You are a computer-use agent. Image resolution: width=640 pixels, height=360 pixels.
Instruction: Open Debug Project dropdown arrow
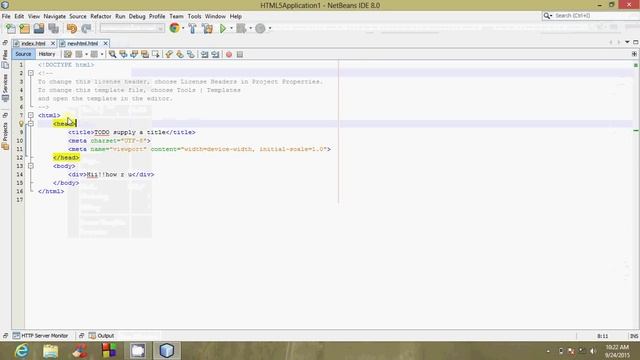point(250,28)
